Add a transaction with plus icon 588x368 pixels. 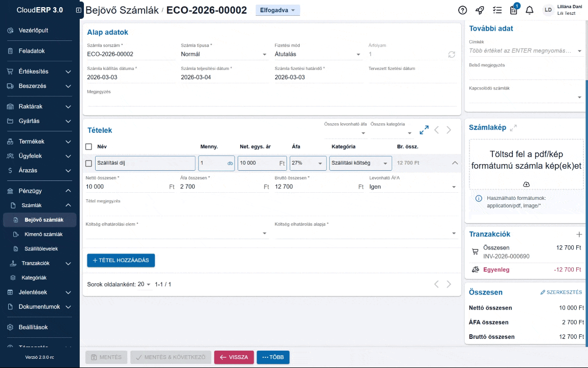coord(579,235)
